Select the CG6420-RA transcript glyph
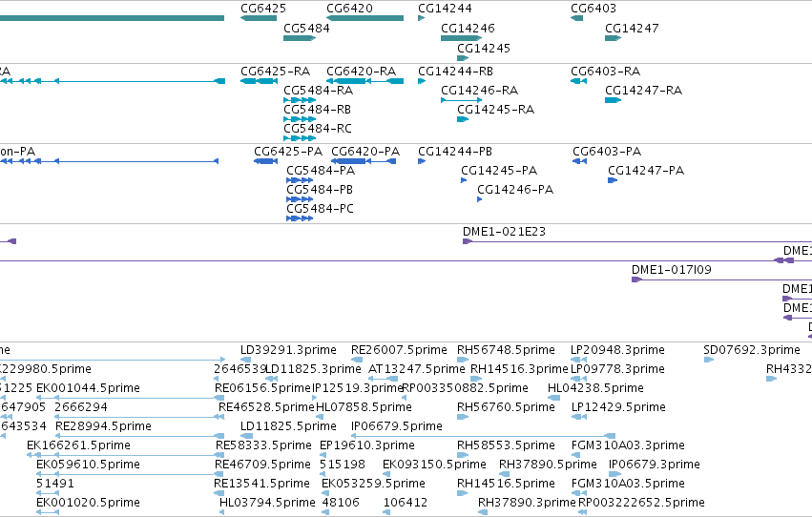Screen dimensions: 812x517 (x=365, y=81)
